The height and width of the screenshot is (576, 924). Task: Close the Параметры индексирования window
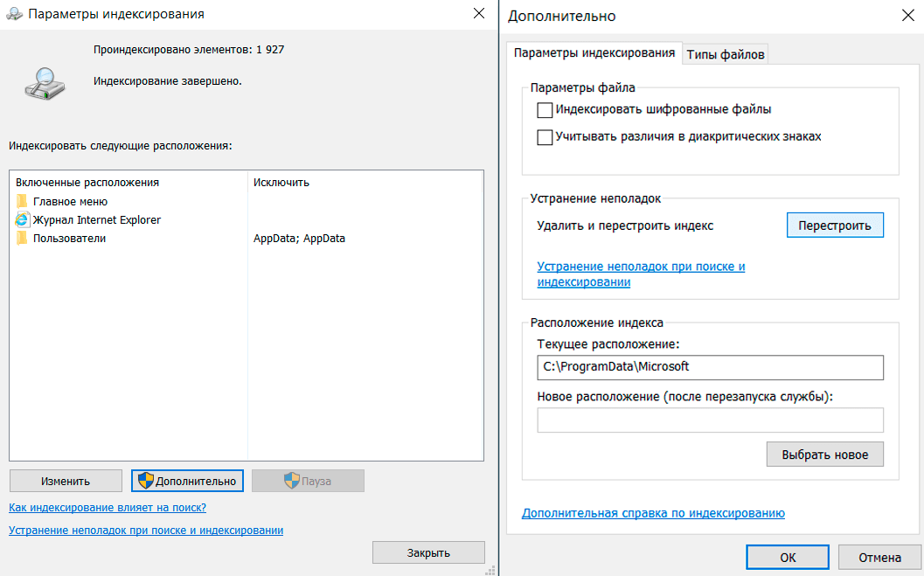tap(479, 13)
